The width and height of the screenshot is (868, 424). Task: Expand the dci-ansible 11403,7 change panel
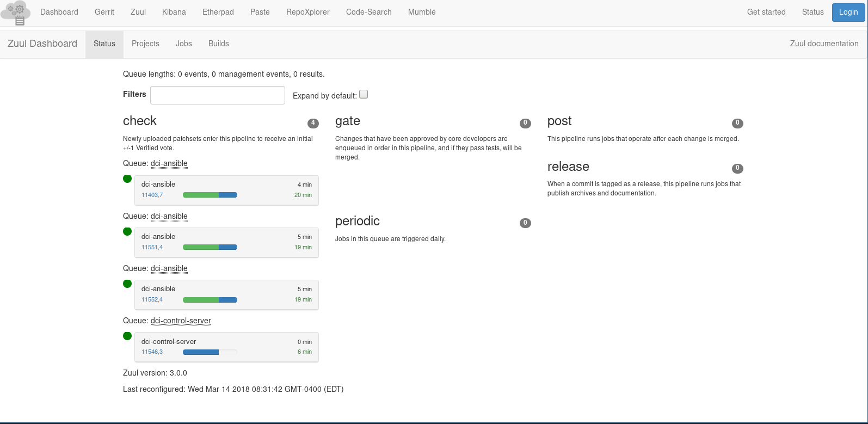point(226,185)
